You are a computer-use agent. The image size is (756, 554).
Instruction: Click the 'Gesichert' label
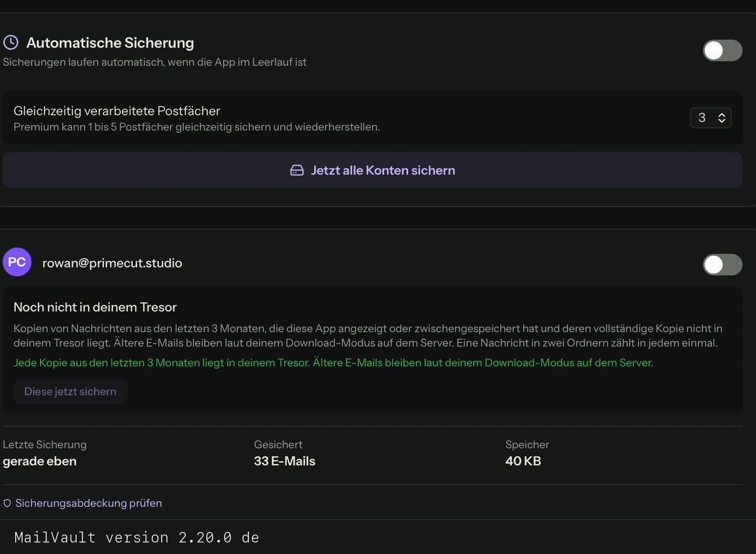(278, 444)
